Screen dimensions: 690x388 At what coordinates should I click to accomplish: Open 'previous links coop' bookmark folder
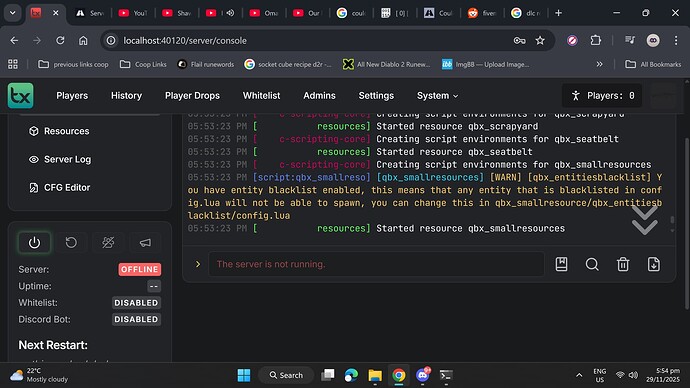tap(73, 64)
